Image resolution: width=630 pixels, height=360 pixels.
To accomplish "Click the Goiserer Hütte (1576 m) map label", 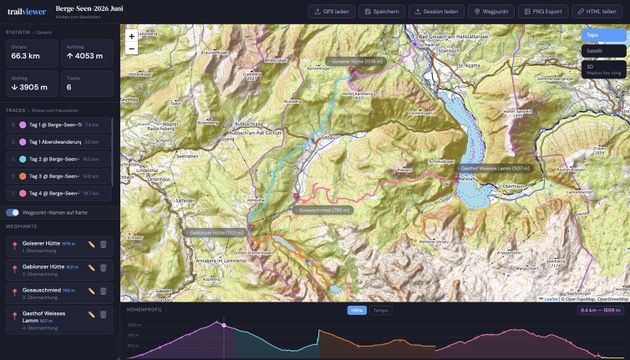I will (x=356, y=61).
